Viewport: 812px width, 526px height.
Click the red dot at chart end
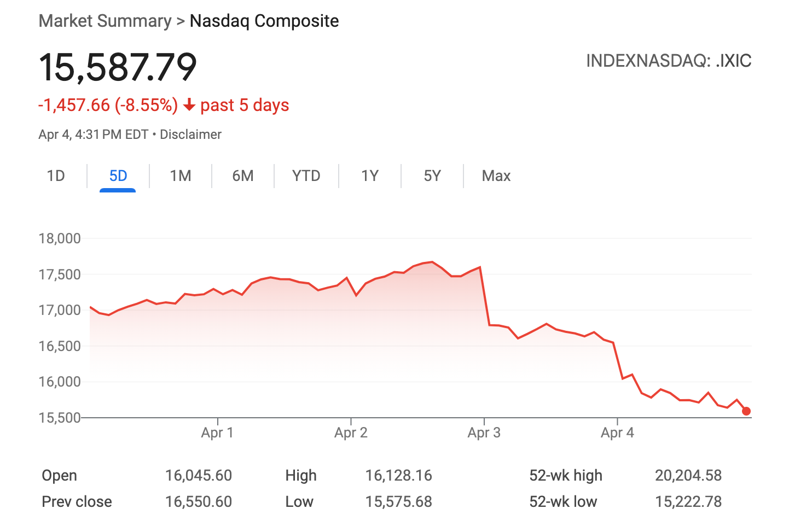pyautogui.click(x=746, y=411)
